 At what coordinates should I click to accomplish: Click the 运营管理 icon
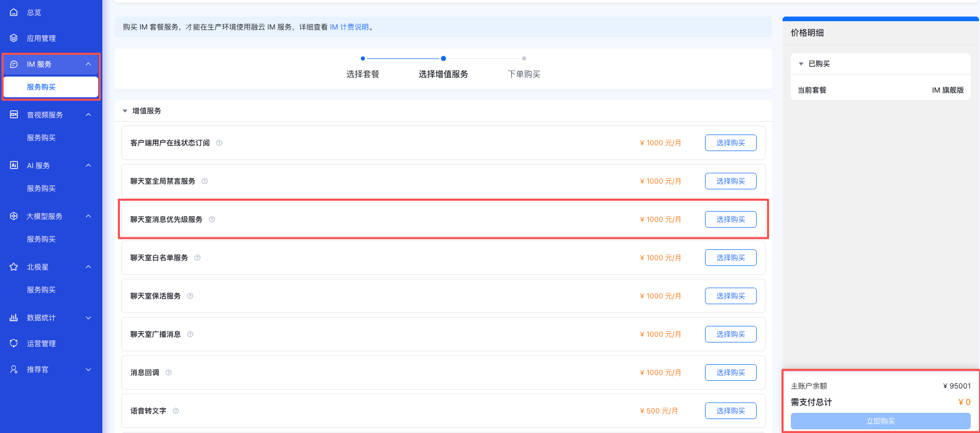pyautogui.click(x=14, y=344)
